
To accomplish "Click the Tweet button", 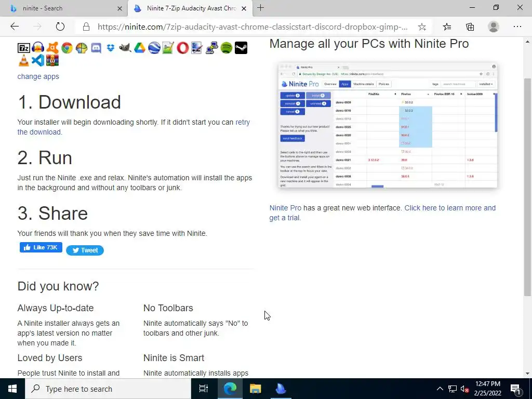I will [x=85, y=250].
